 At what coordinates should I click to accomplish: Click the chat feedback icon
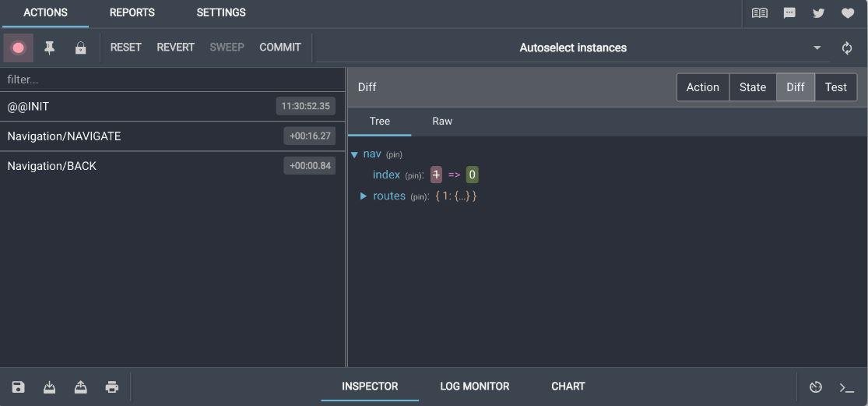[x=789, y=13]
